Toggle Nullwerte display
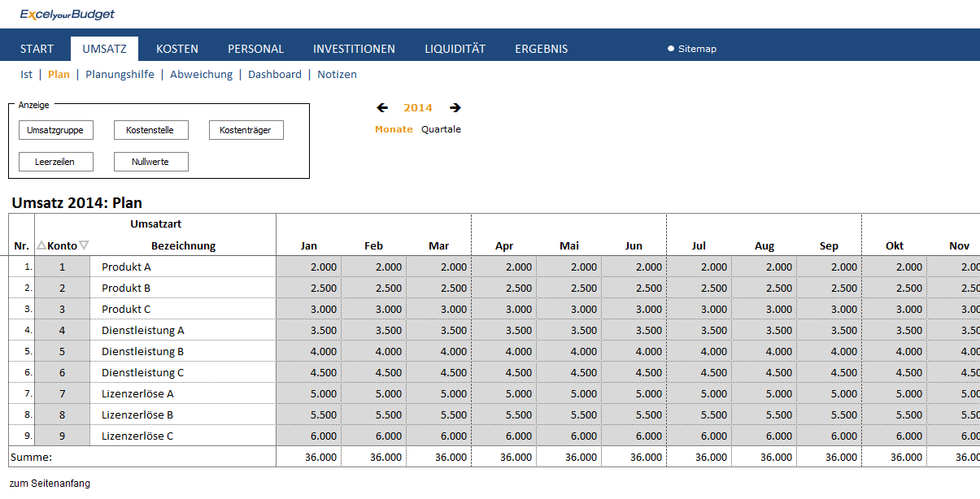980x499 pixels. (x=150, y=162)
